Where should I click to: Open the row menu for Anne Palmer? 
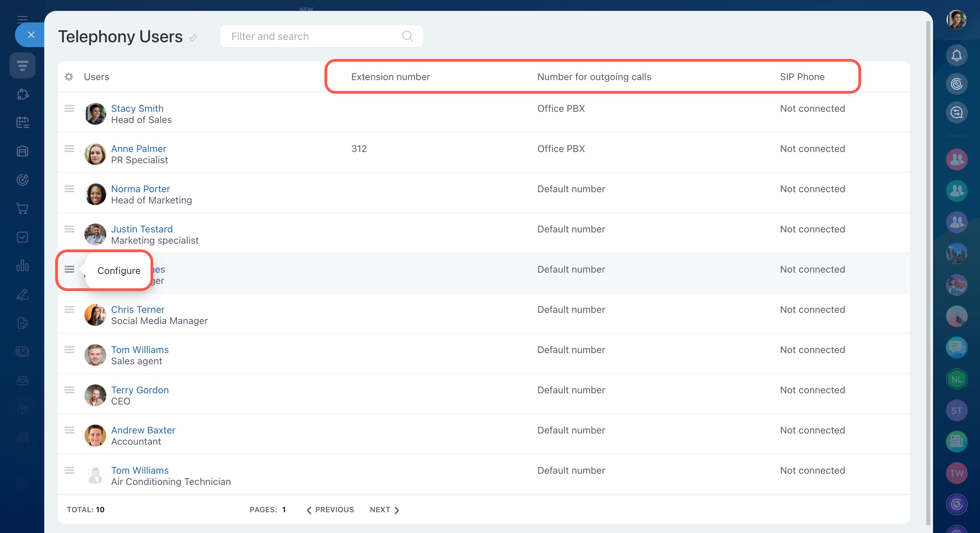coord(69,149)
